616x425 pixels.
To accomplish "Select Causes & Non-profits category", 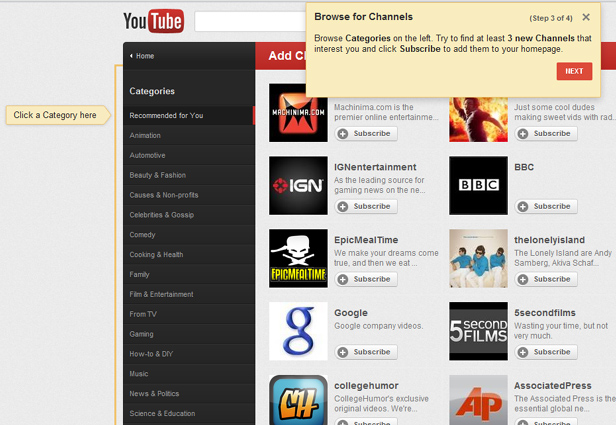I will pyautogui.click(x=189, y=195).
